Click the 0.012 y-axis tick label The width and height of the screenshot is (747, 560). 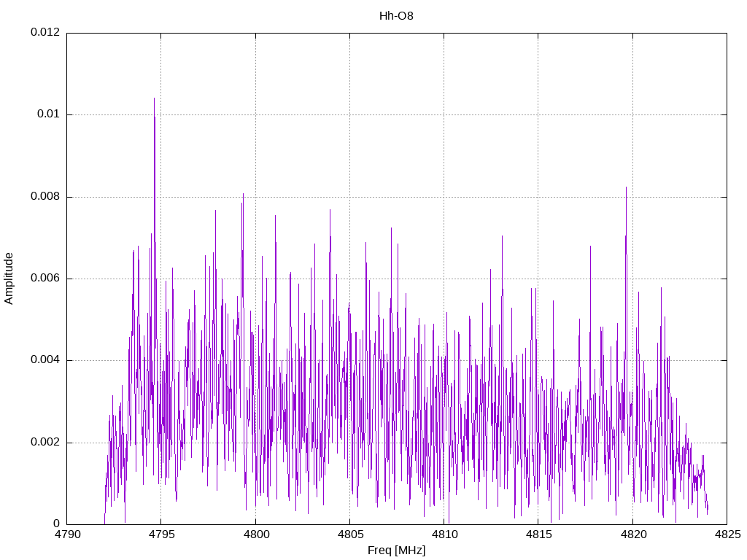(45, 32)
